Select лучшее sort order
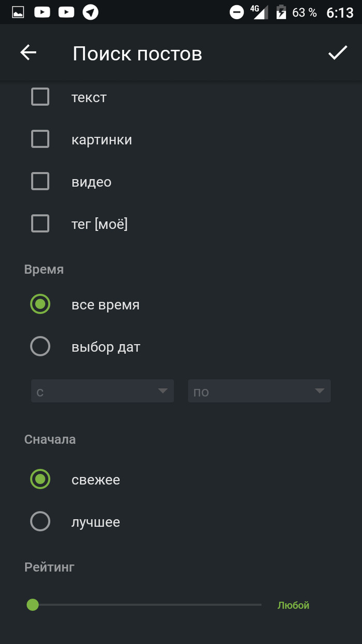 pos(40,522)
